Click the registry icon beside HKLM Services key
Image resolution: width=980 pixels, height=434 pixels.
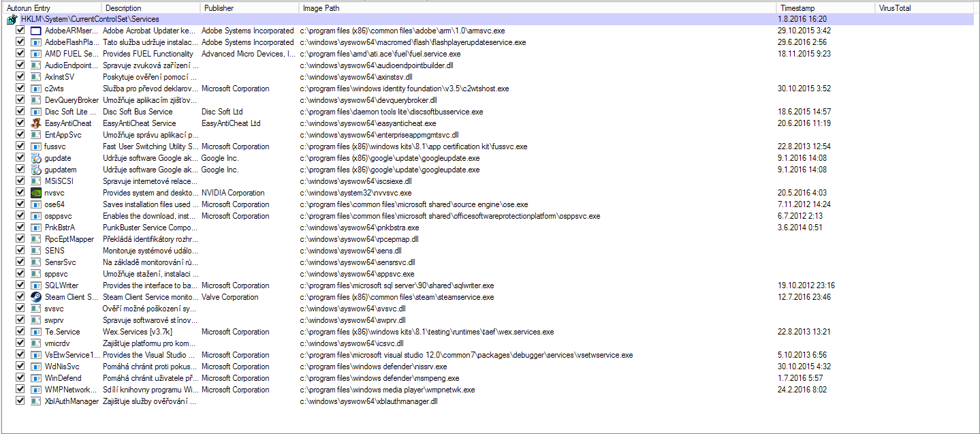tap(12, 20)
